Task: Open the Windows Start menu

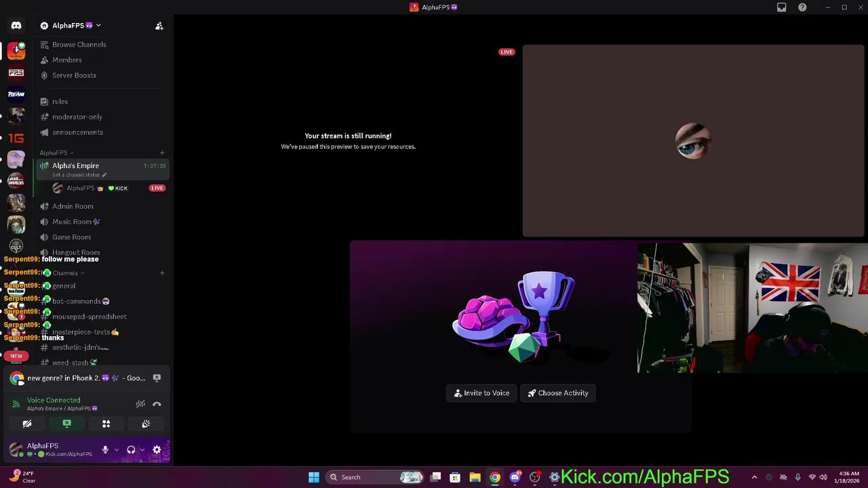Action: pos(314,477)
